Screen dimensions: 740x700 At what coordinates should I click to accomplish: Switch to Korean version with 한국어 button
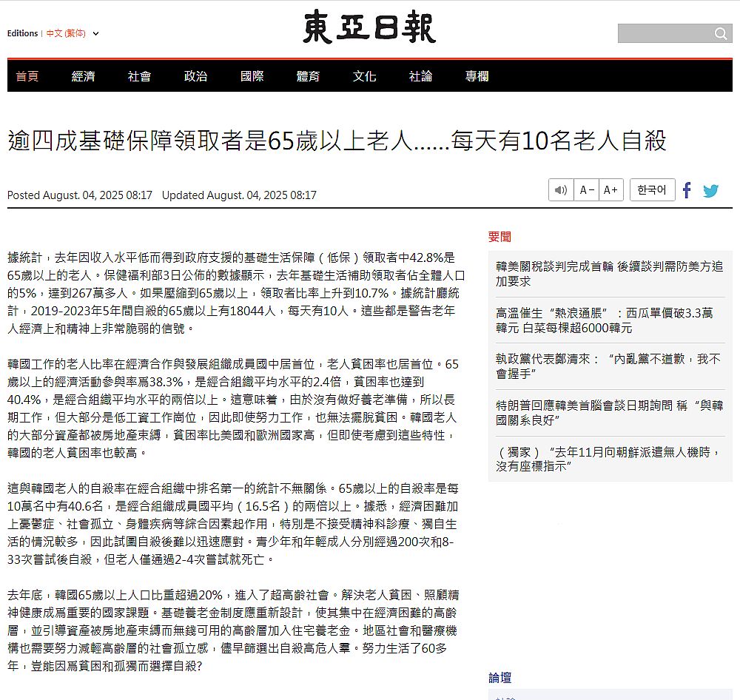click(x=652, y=190)
